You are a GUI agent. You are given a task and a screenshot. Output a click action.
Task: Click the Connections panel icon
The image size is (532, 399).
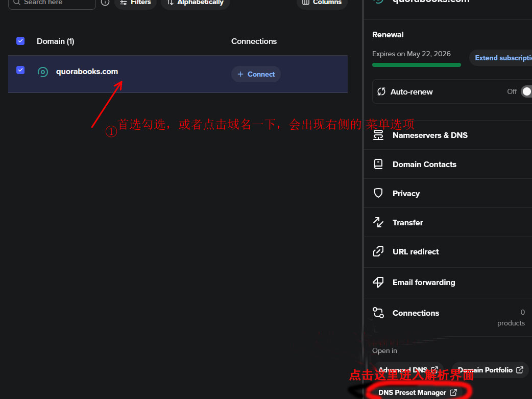(378, 313)
